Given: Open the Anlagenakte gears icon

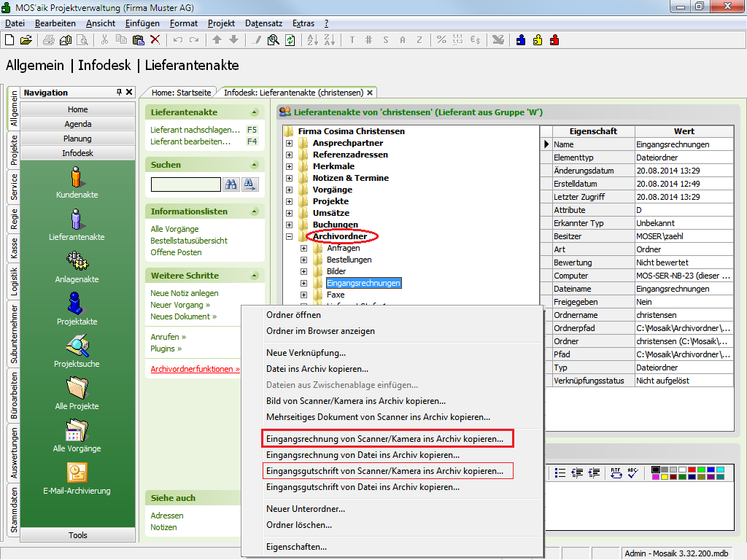Looking at the screenshot, I should [77, 260].
